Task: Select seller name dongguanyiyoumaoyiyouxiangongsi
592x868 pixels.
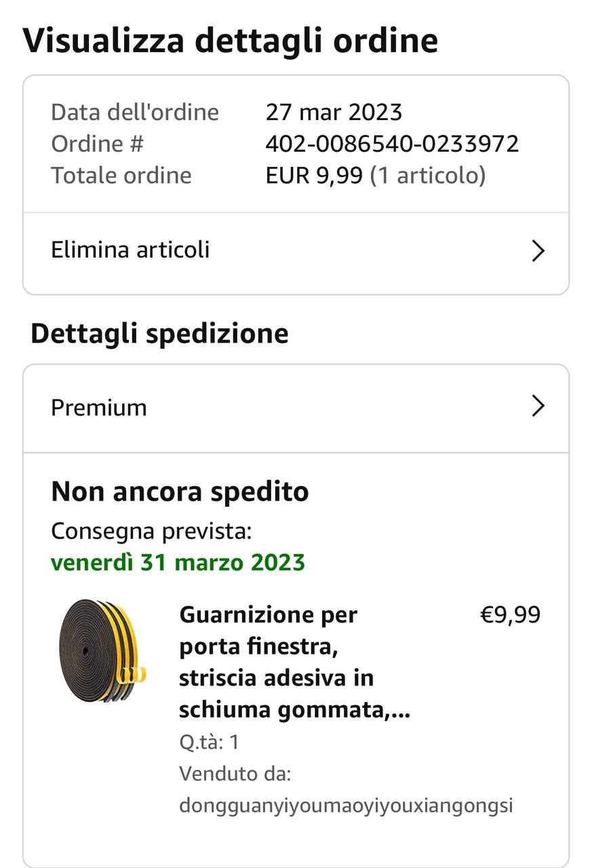Action: (x=346, y=806)
